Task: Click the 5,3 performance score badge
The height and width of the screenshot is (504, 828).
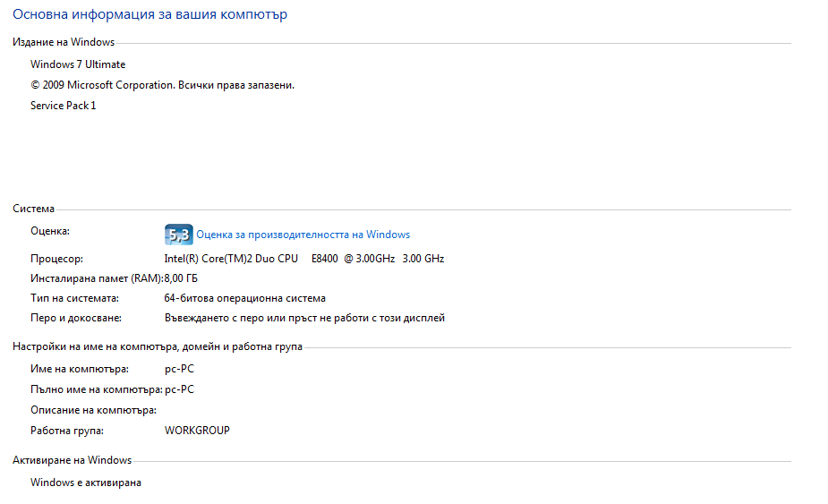Action: 178,235
